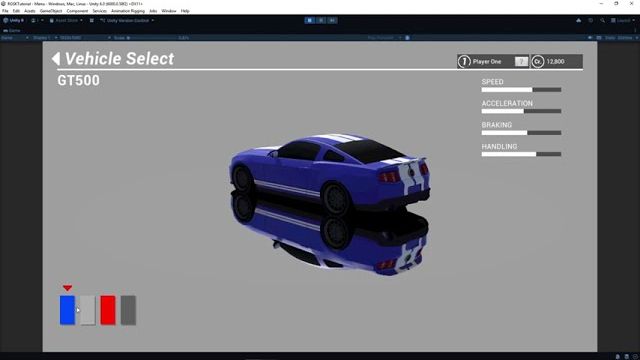This screenshot has height=360, width=640.
Task: Open the File menu
Action: pyautogui.click(x=5, y=11)
